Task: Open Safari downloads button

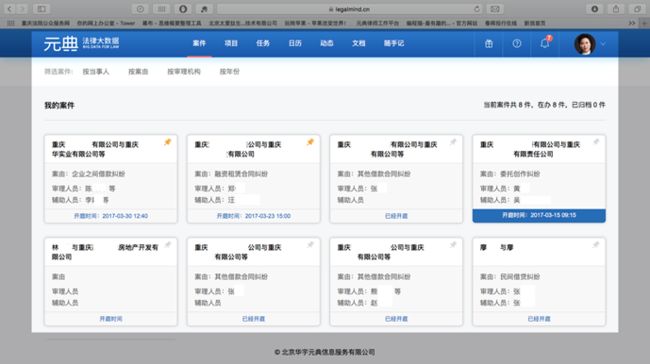Action: click(x=595, y=9)
